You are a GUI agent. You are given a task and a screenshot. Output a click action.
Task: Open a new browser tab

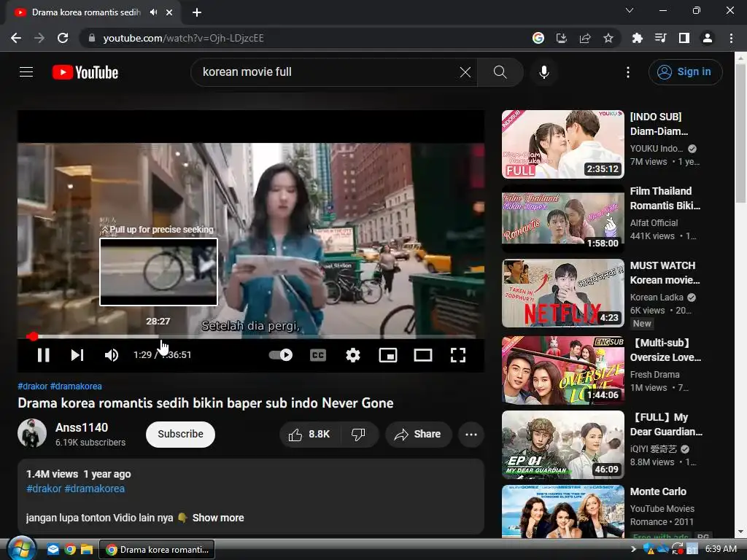coord(197,12)
